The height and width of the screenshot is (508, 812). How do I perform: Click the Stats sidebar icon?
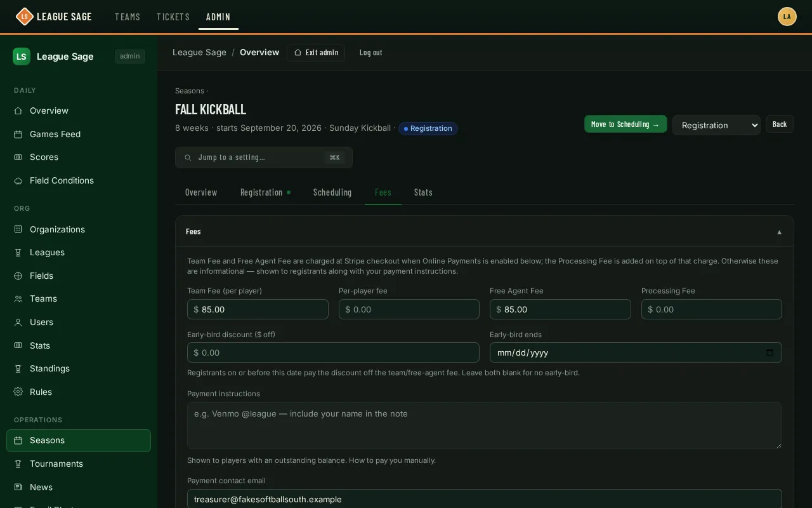click(18, 345)
